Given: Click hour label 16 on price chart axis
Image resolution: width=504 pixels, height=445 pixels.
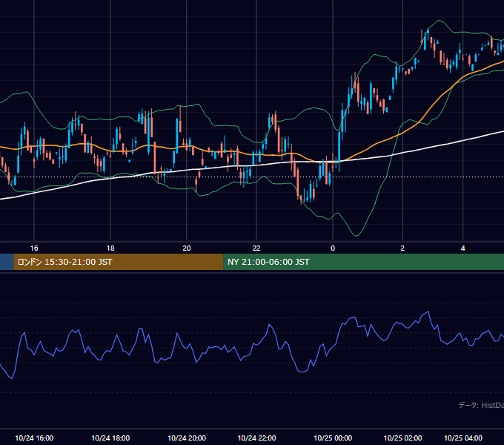Looking at the screenshot, I should tap(34, 248).
